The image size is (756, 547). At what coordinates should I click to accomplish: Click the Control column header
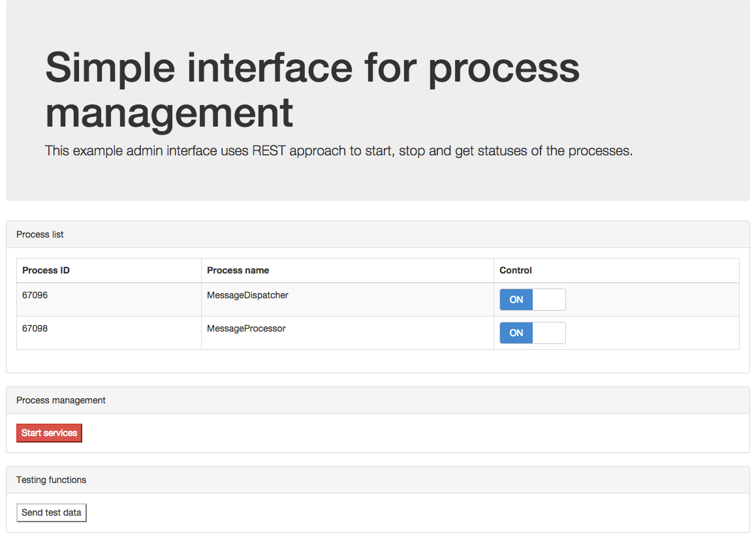[516, 270]
